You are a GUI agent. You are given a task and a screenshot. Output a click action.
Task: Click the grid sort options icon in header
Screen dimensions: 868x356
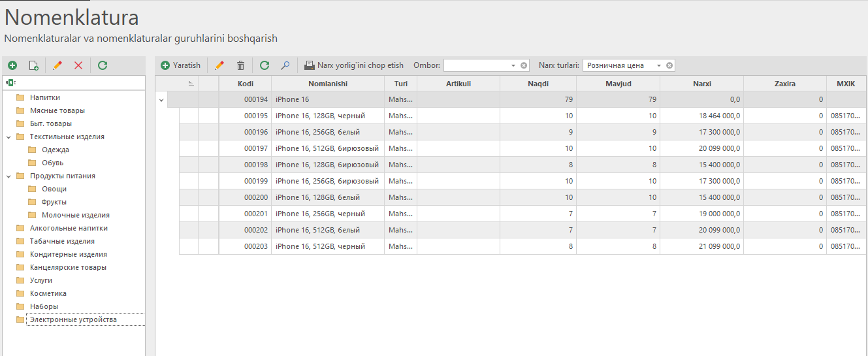[x=191, y=84]
